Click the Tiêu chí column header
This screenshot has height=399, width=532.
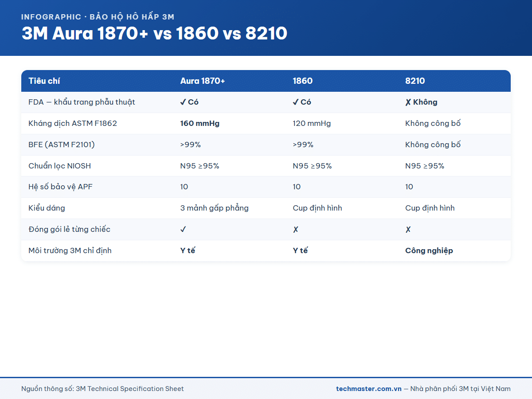[44, 81]
